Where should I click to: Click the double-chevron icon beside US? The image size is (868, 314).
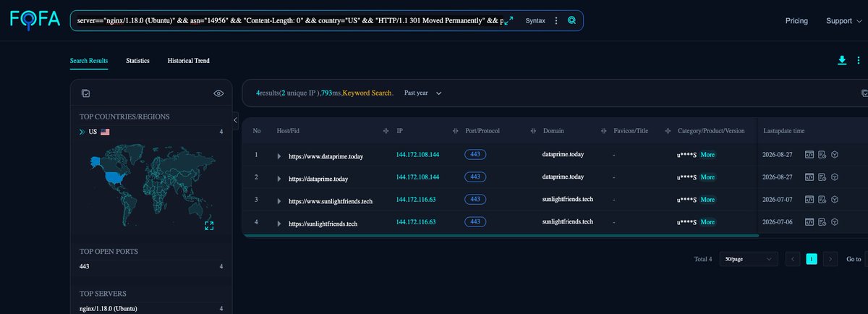tap(82, 132)
